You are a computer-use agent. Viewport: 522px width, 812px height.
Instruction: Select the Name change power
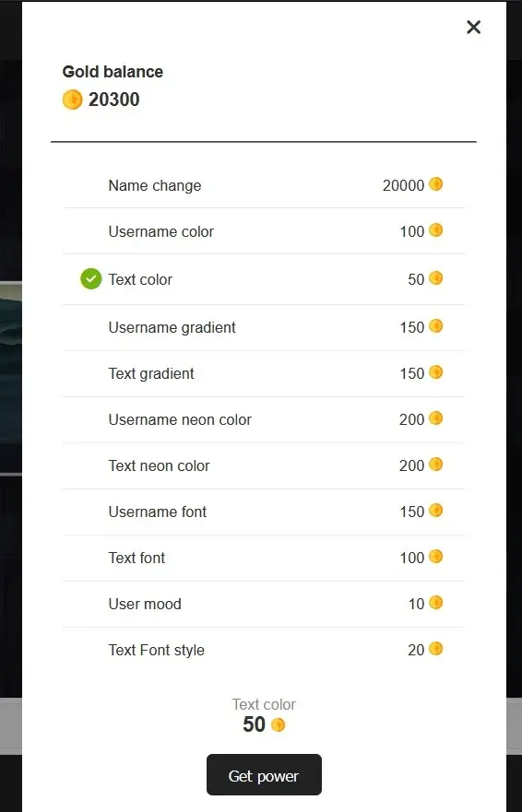(x=264, y=185)
